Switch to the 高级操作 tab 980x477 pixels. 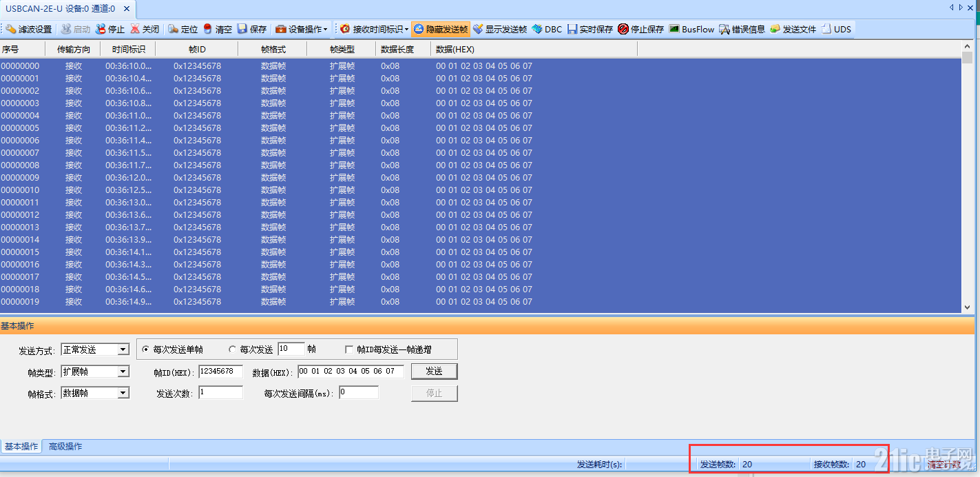pos(65,446)
